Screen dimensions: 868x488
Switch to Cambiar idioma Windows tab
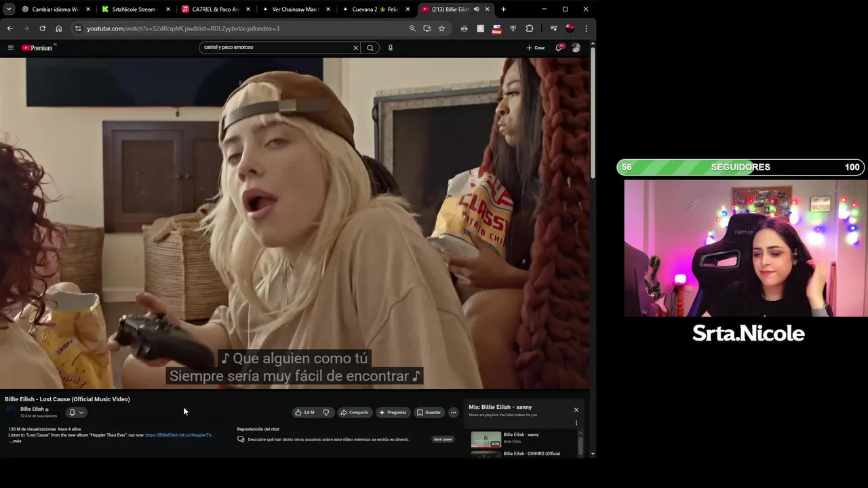[58, 9]
